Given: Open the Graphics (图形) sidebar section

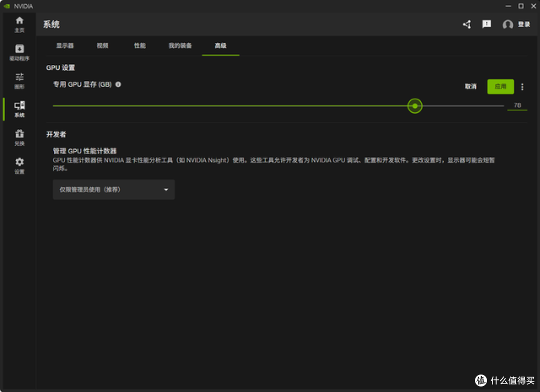Looking at the screenshot, I should (19, 81).
